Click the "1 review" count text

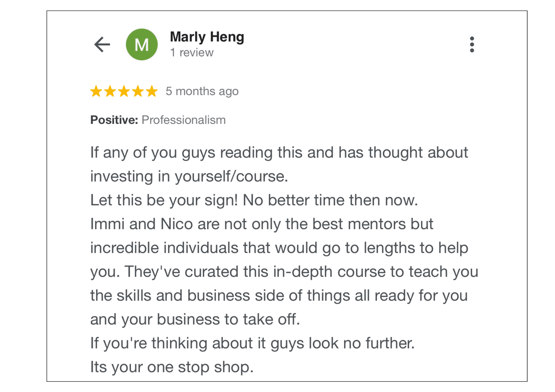click(192, 52)
